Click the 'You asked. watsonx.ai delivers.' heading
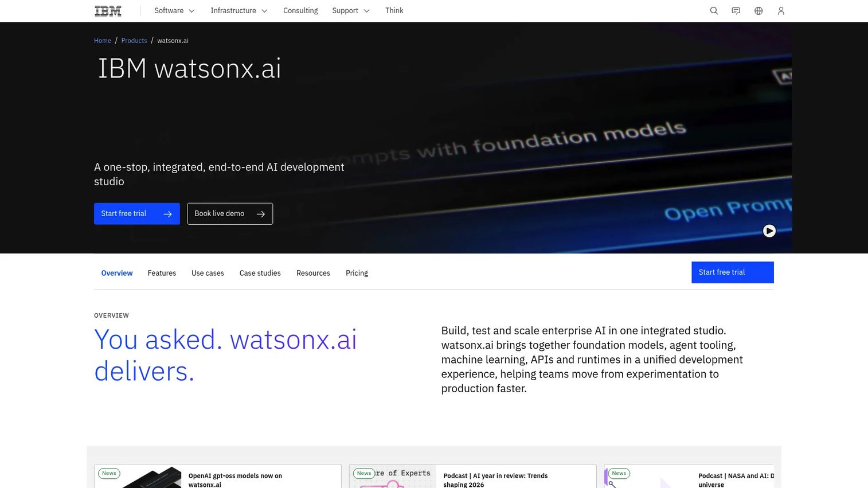The height and width of the screenshot is (488, 868). point(225,356)
